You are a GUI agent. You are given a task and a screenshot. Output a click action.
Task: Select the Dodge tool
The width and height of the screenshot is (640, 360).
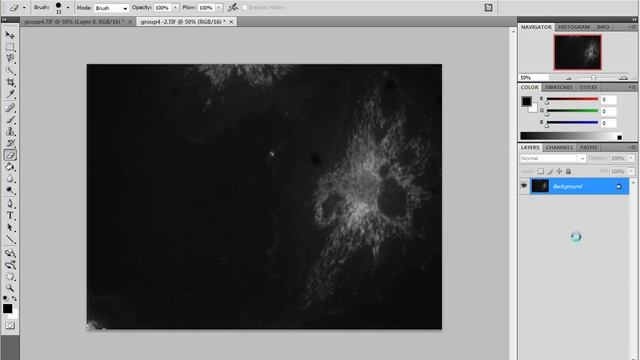tap(10, 190)
